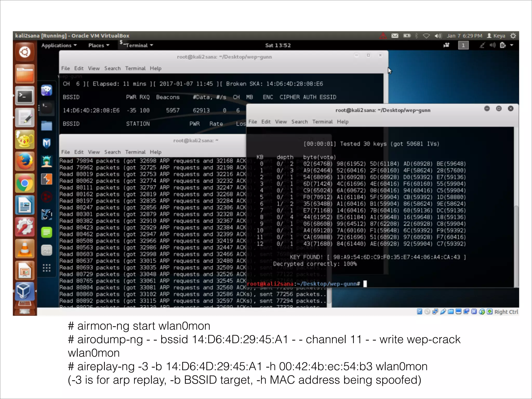Open LibreOffice Impress launcher icon
This screenshot has width=532, height=399.
point(25,270)
